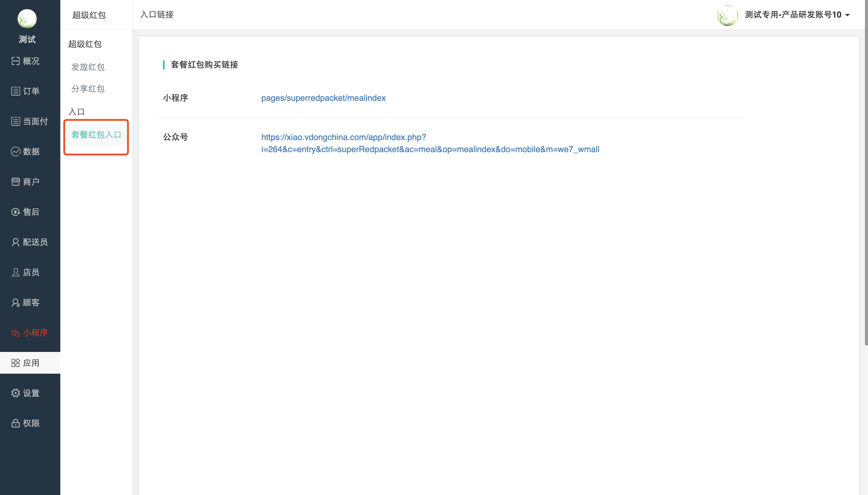Open 售后 menu label
868x495 pixels.
[x=31, y=212]
